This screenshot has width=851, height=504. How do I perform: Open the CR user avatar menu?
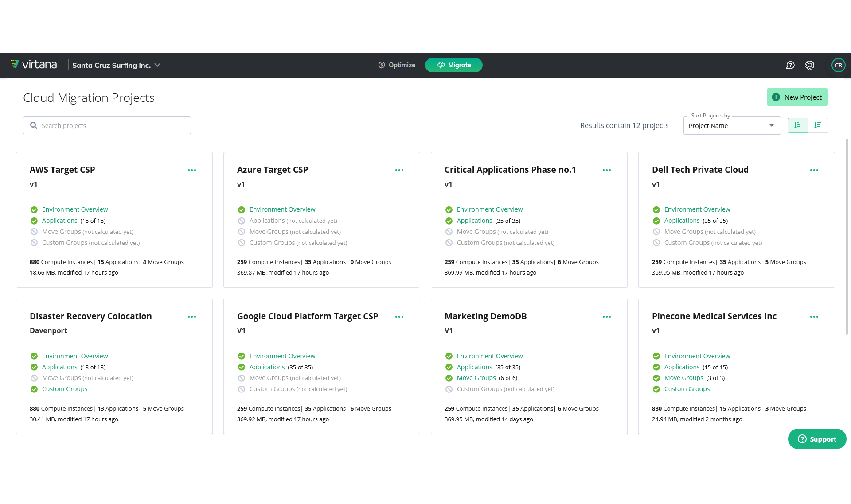(838, 65)
